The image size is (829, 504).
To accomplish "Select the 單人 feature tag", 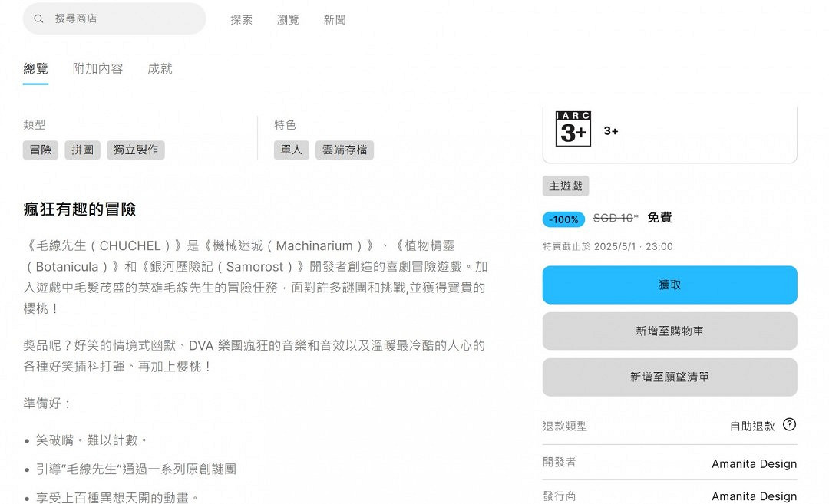I will point(291,150).
